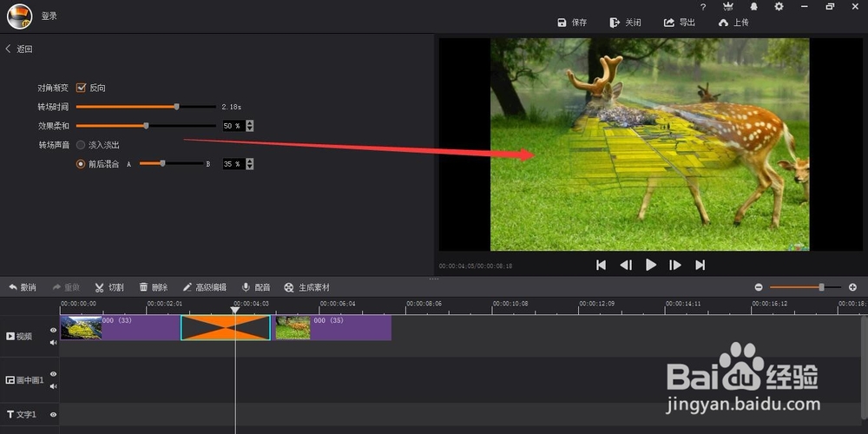Hide the 视频 track with eye icon

[53, 330]
